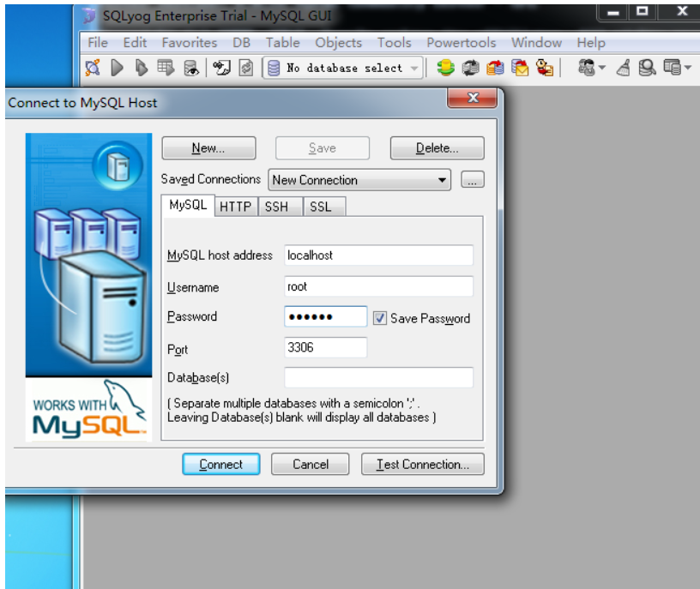Click the green and yellow database icon
700x589 pixels.
click(445, 68)
